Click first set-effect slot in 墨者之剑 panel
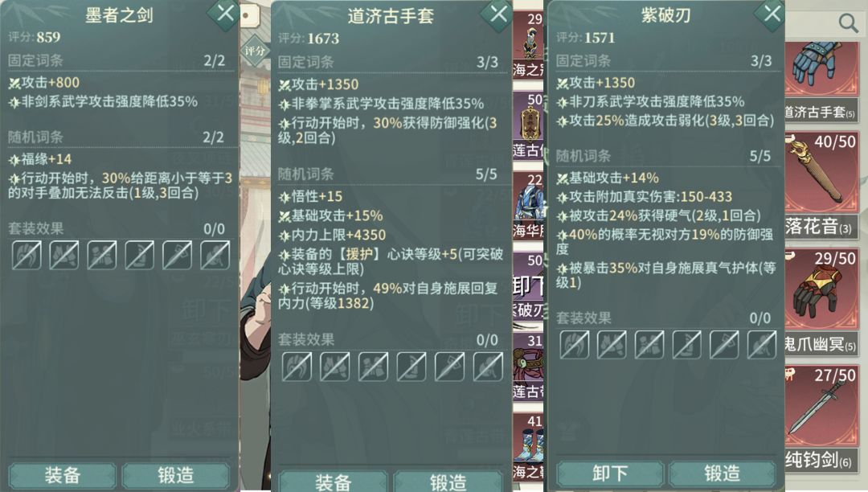The width and height of the screenshot is (868, 492). (27, 255)
